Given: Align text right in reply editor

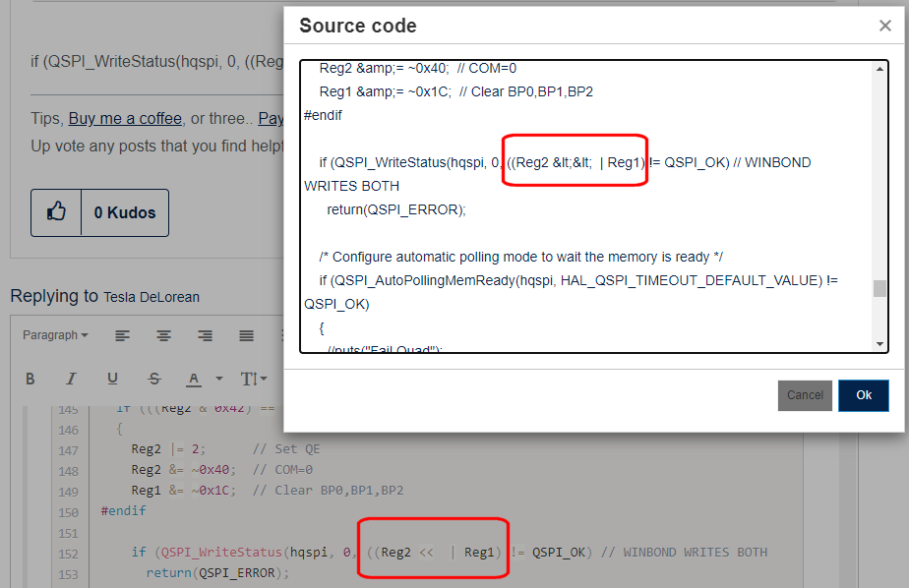Looking at the screenshot, I should 206,335.
